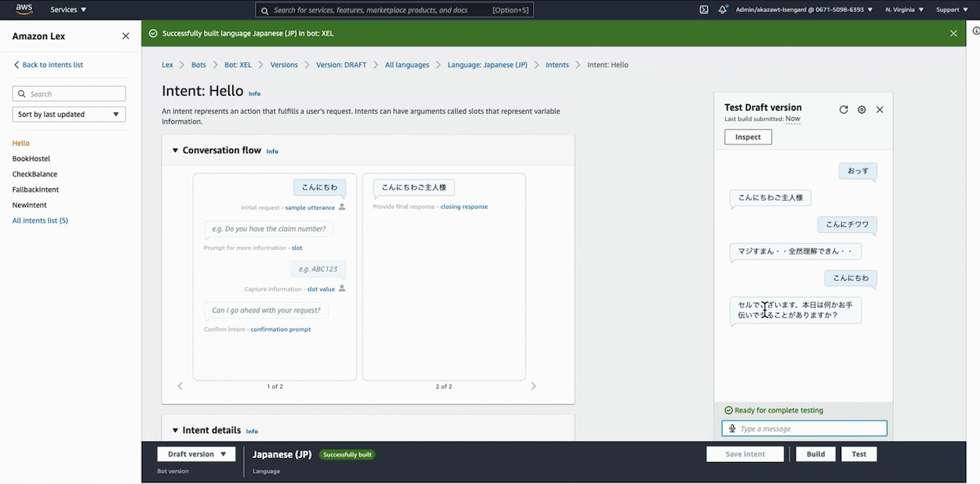Go to previous conversation flow card
This screenshot has height=484, width=980.
180,386
